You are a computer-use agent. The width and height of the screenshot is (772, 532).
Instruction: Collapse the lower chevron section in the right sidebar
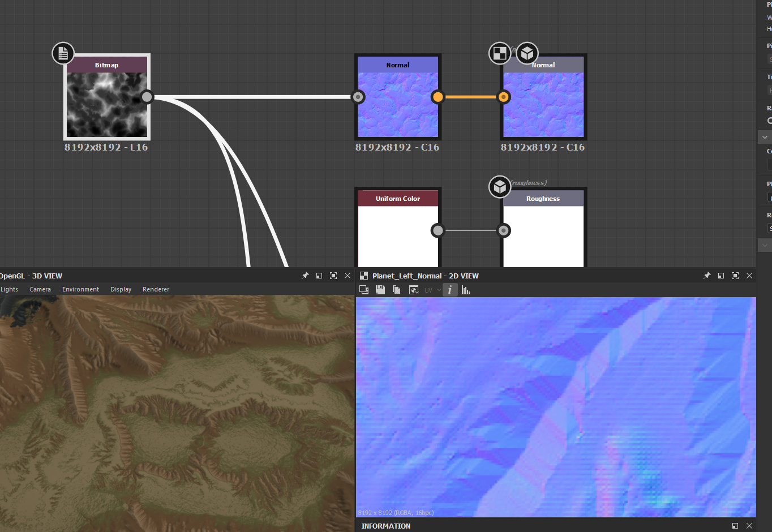click(765, 244)
